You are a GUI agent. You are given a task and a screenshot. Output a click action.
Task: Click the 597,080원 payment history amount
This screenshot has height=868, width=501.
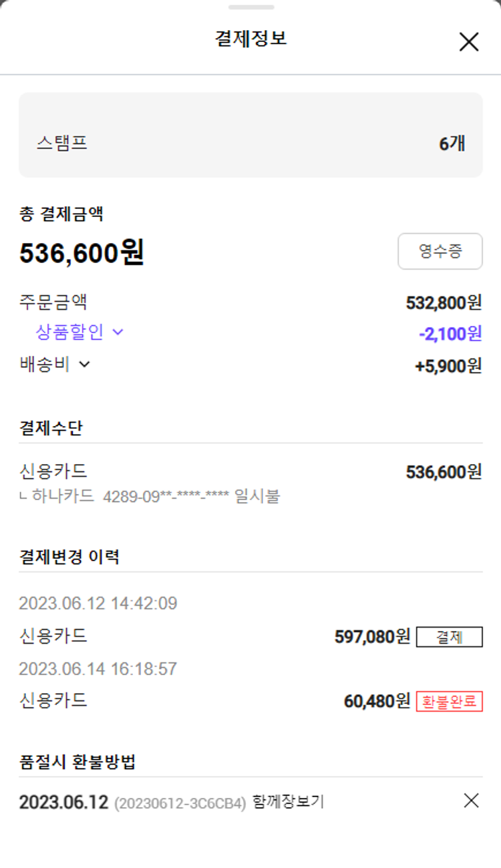372,637
